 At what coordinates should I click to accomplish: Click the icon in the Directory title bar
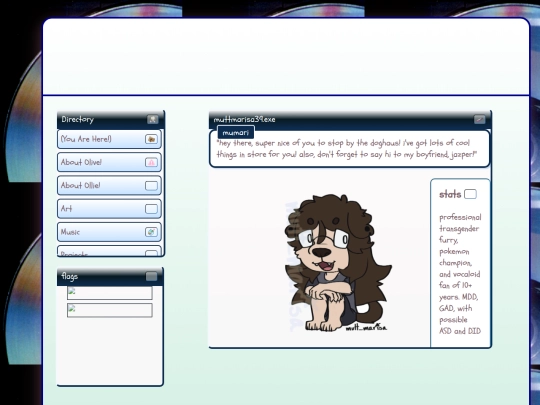pos(153,119)
